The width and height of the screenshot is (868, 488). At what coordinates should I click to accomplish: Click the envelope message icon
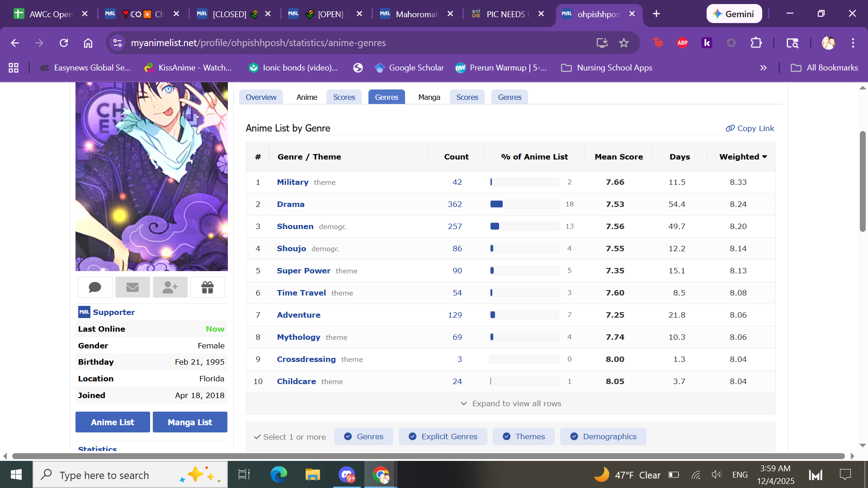(132, 287)
